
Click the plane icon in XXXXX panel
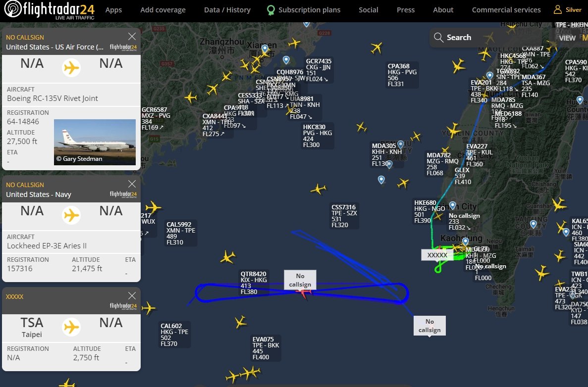[x=71, y=327]
